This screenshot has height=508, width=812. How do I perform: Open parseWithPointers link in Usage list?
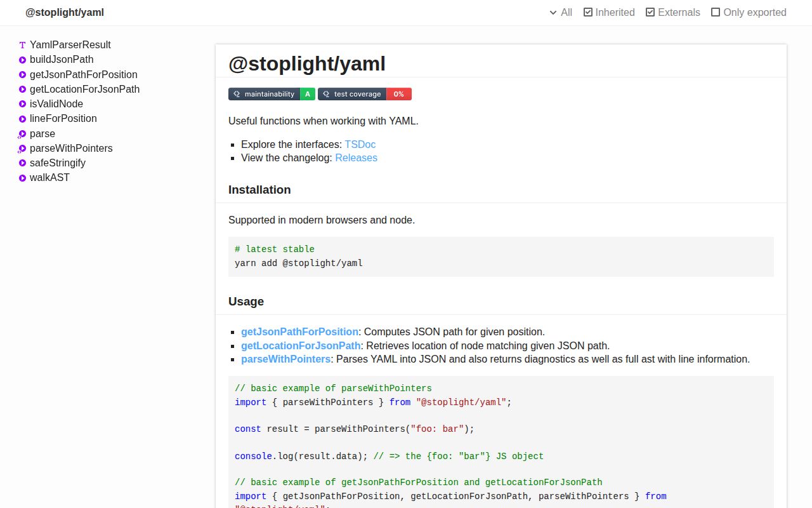click(x=285, y=359)
